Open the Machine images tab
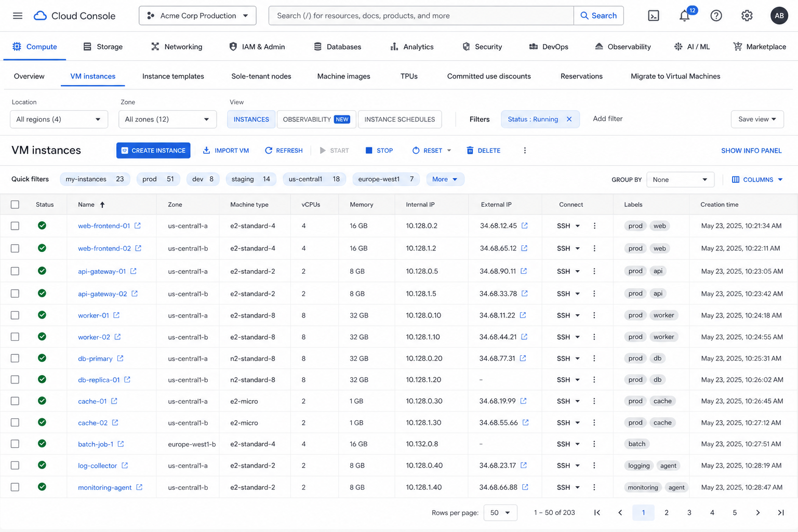Image resolution: width=798 pixels, height=532 pixels. (343, 76)
